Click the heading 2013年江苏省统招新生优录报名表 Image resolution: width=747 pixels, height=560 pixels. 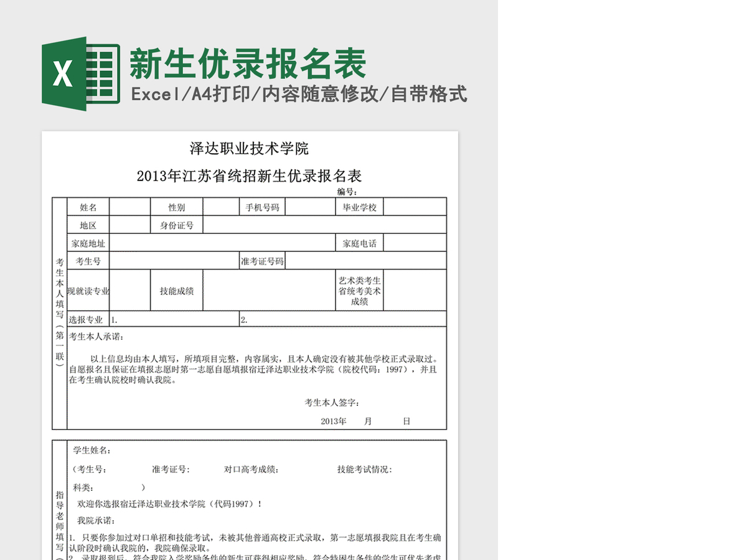[x=249, y=175]
